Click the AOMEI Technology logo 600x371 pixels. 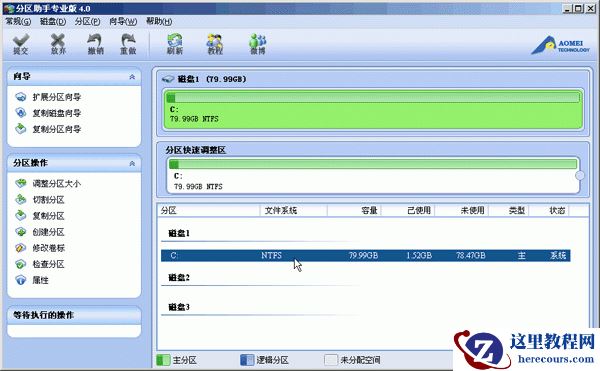click(x=561, y=46)
